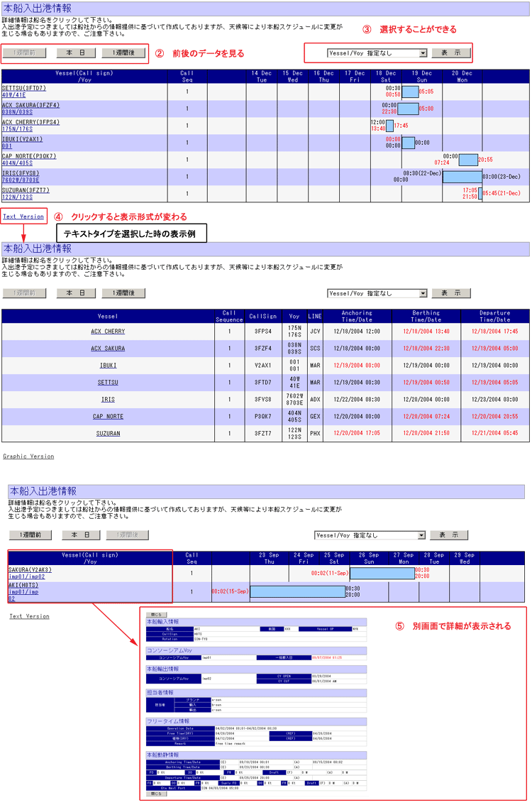Open the CAP NORTE(P3OK7) vessel details
532x805 pixels.
29,156
